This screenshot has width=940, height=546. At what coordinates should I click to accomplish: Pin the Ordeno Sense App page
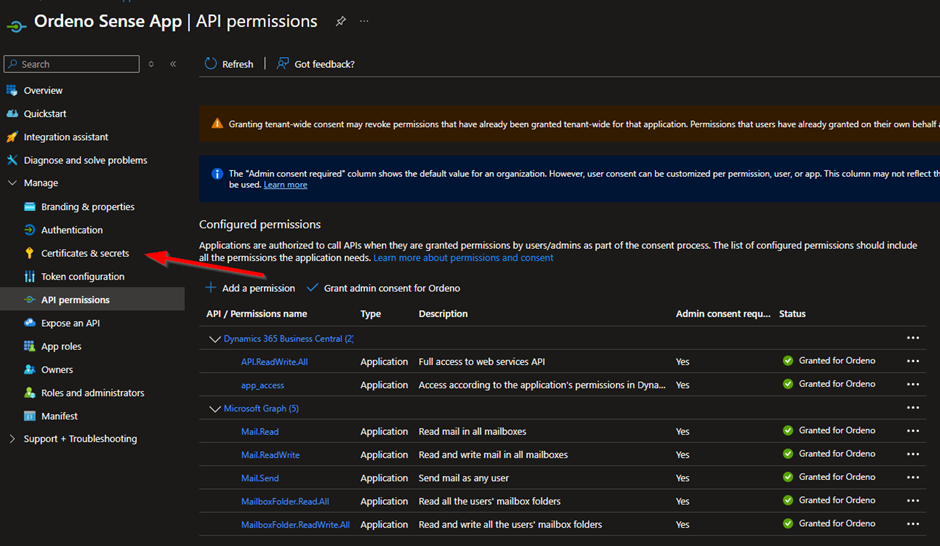[x=341, y=21]
